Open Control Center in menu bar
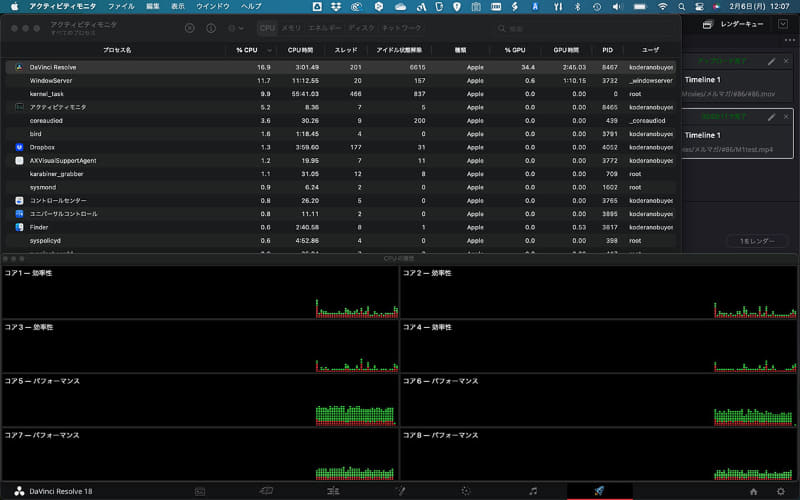The height and width of the screenshot is (500, 800). click(x=698, y=6)
